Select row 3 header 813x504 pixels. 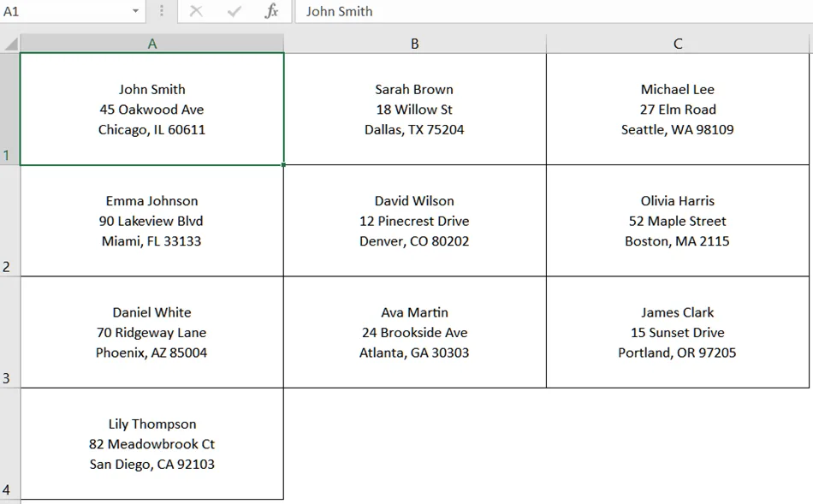tap(9, 332)
